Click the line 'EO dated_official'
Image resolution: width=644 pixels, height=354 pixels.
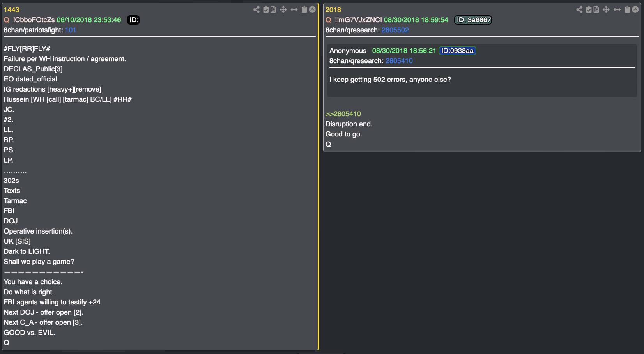pos(30,79)
